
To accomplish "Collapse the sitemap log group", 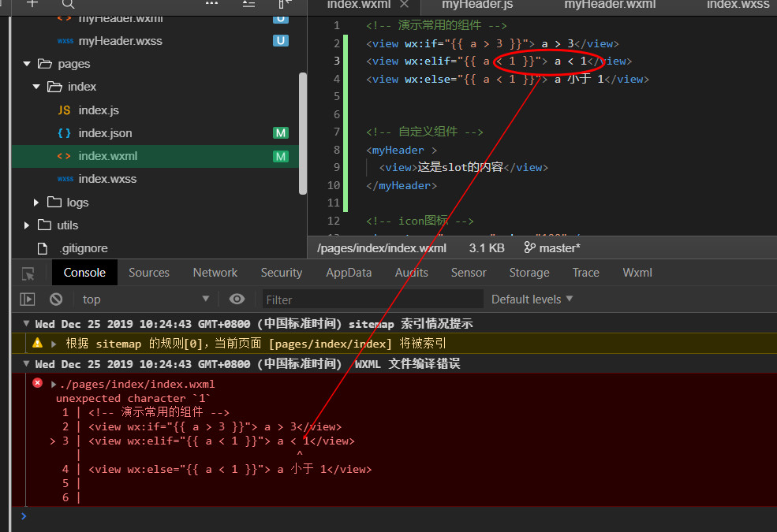I will click(26, 324).
